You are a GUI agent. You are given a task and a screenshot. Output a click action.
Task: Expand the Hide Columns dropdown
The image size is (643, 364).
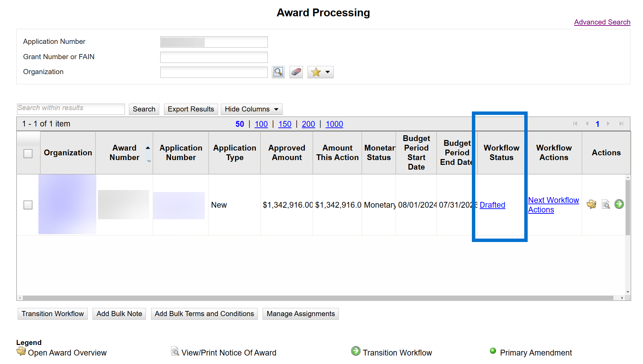click(251, 109)
